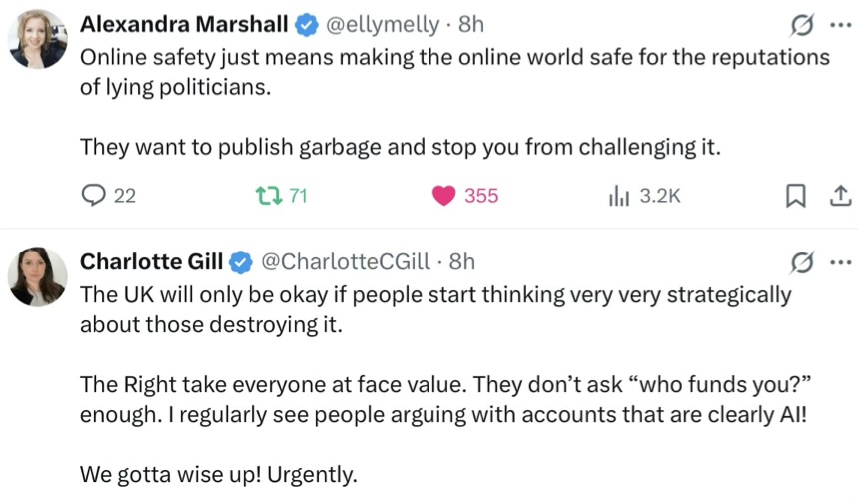Open replies on Alexandra Marshall's tweet
The height and width of the screenshot is (504, 858).
[108, 196]
